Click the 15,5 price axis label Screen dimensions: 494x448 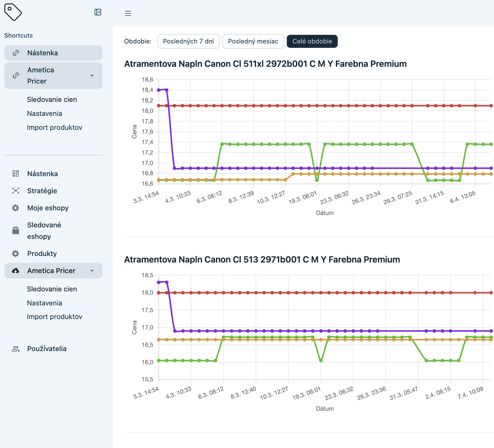click(148, 379)
